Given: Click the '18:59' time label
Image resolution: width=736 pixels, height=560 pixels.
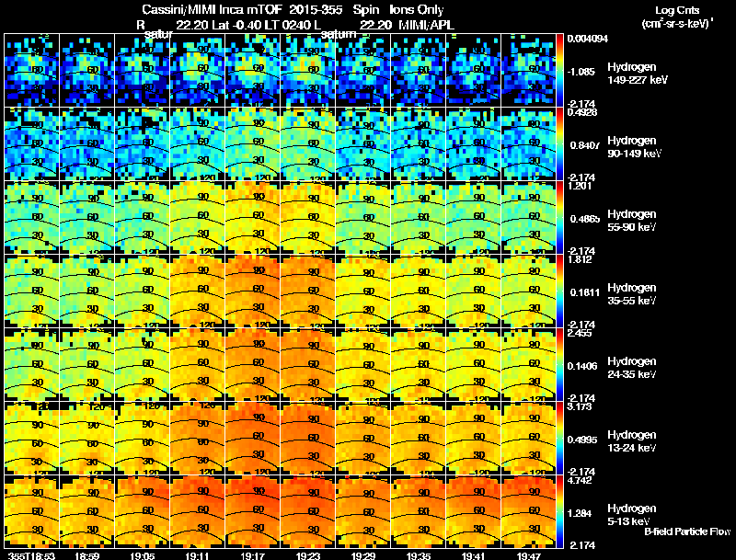Looking at the screenshot, I should (86, 556).
